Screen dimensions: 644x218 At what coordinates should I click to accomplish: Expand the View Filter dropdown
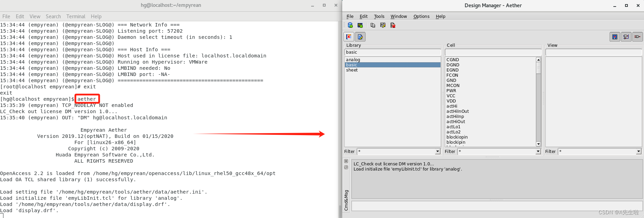(x=638, y=152)
